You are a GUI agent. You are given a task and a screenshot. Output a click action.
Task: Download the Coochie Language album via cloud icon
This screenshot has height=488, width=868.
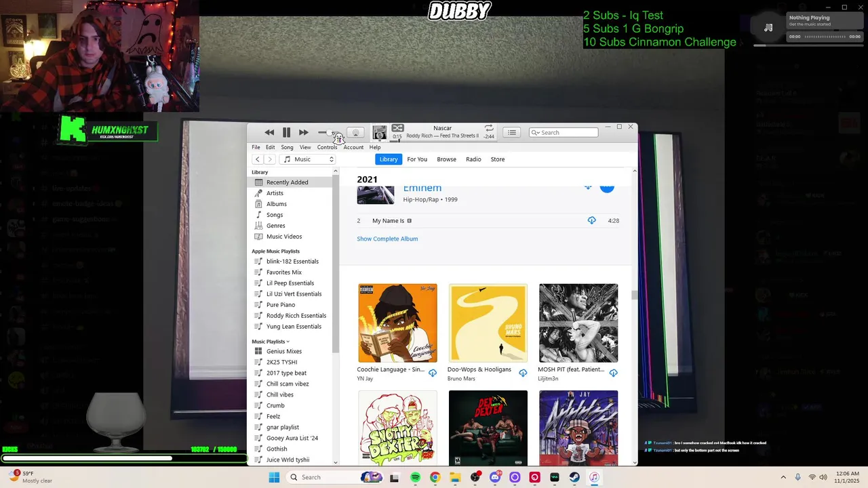click(x=433, y=373)
